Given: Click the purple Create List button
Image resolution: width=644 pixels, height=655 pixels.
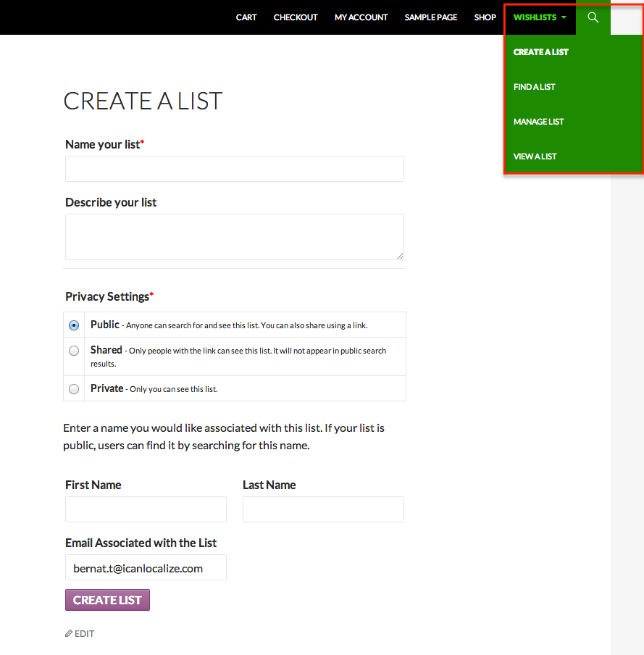Looking at the screenshot, I should click(x=107, y=600).
